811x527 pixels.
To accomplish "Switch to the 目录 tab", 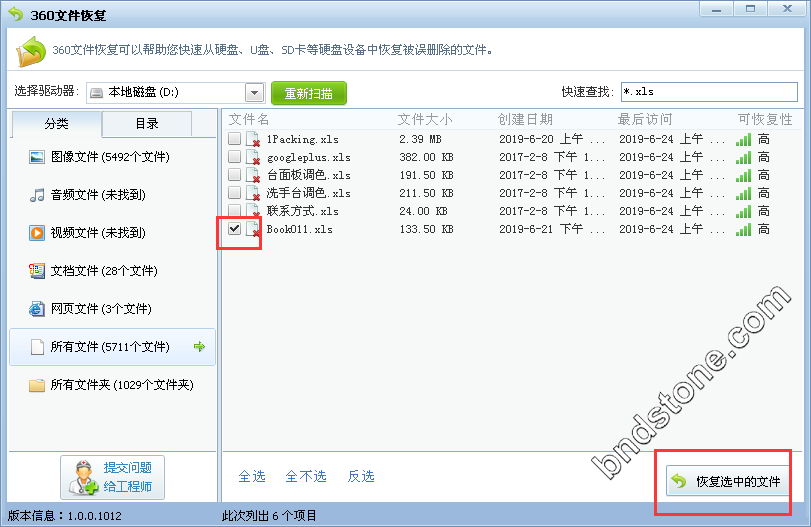I will click(147, 124).
